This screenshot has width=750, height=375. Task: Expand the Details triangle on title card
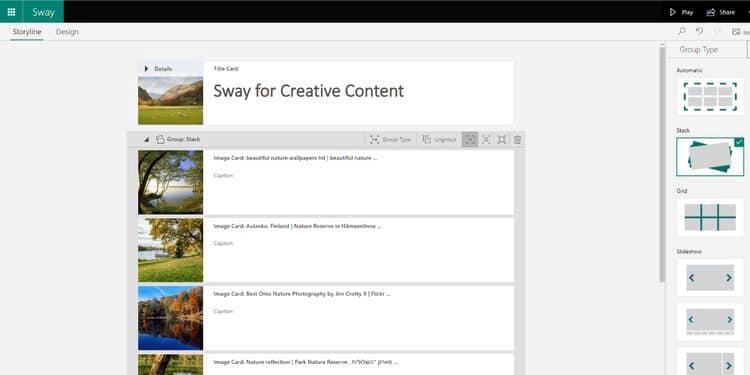146,69
